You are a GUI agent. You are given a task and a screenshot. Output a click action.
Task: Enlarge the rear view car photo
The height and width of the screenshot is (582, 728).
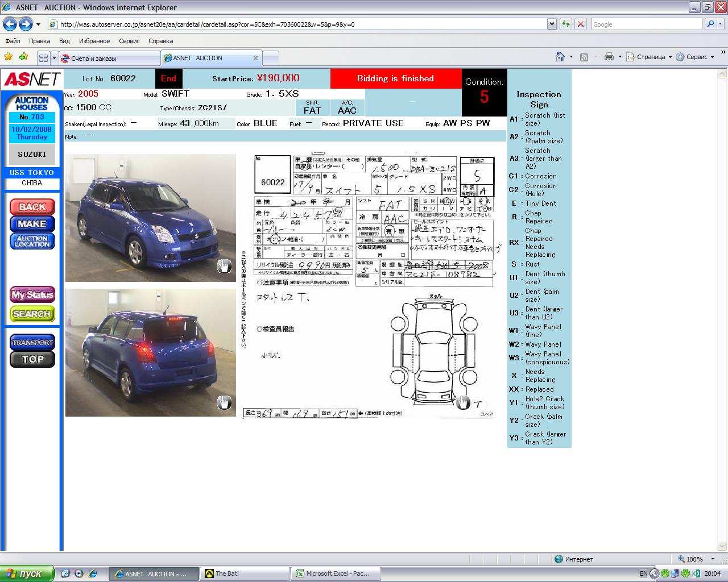point(151,352)
